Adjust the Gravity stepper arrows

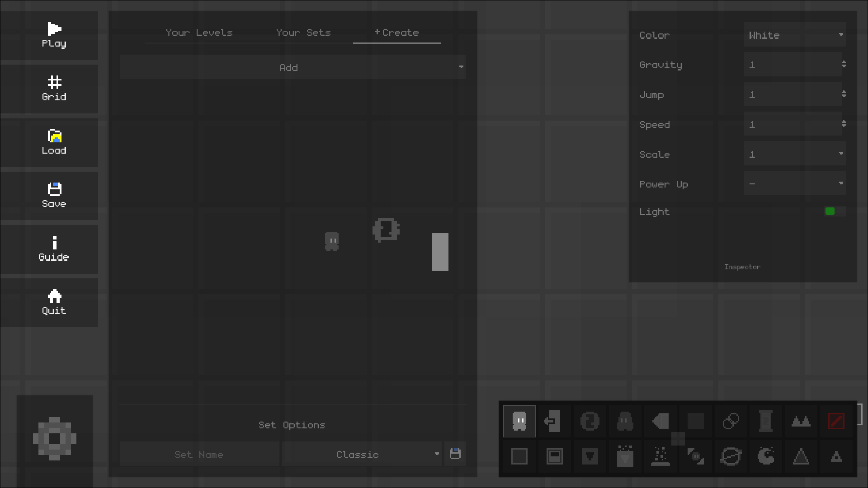coord(844,65)
